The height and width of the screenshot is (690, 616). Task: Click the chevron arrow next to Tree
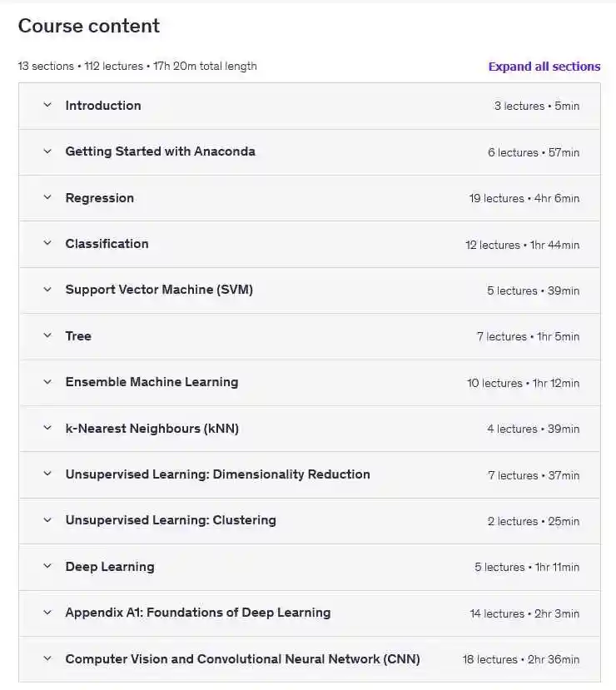click(x=47, y=336)
